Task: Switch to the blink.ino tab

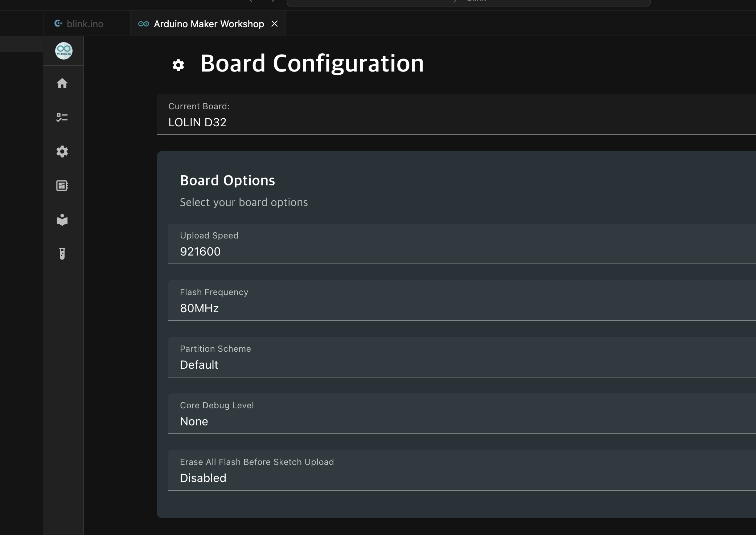Action: [x=85, y=24]
